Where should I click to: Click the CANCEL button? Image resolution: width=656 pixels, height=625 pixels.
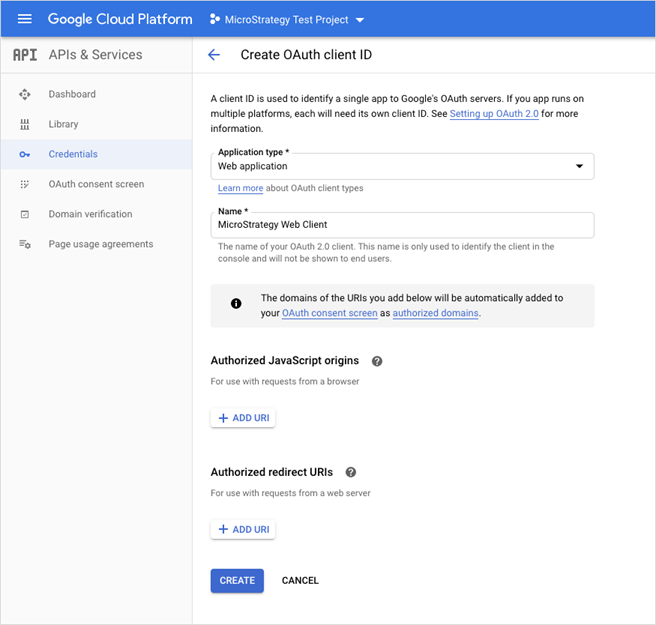[300, 581]
